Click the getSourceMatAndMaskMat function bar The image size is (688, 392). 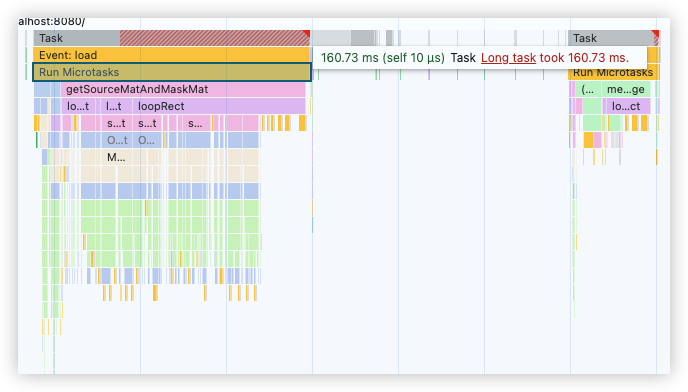[183, 90]
